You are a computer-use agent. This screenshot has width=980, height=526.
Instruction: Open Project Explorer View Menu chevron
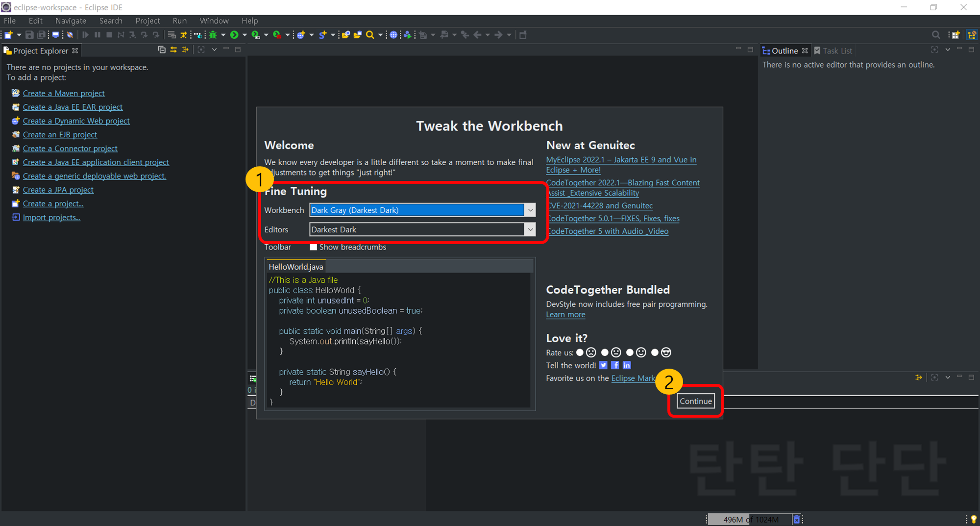214,50
